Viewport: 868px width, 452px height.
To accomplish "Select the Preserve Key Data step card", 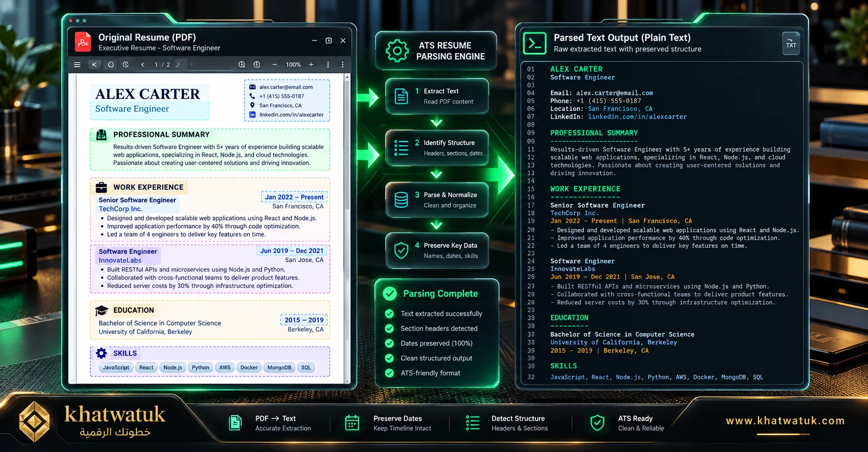I will pyautogui.click(x=437, y=250).
